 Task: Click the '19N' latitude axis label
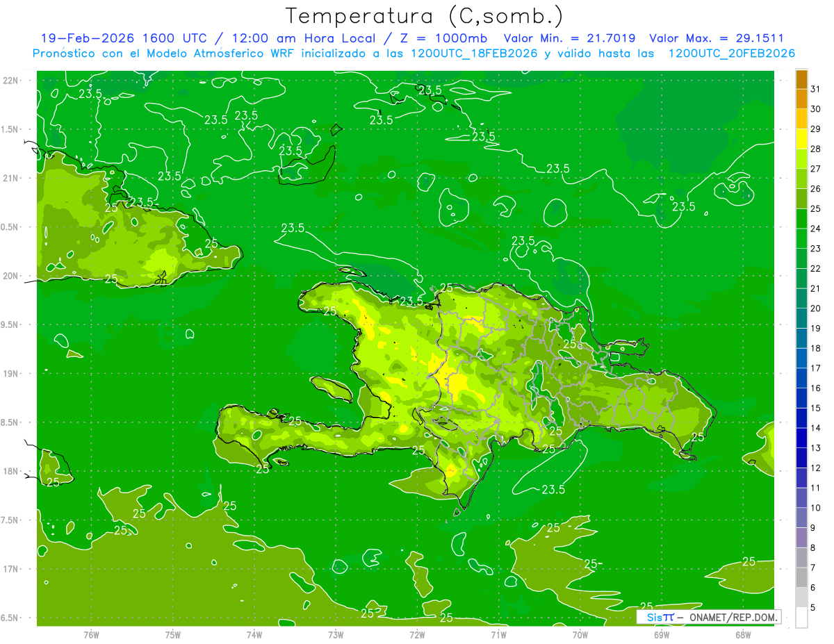pos(10,374)
